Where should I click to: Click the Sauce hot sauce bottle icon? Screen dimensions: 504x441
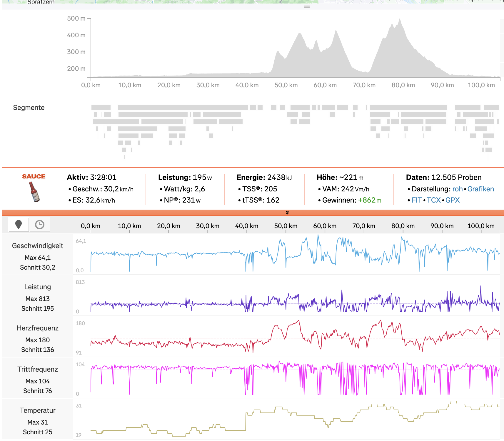[34, 192]
